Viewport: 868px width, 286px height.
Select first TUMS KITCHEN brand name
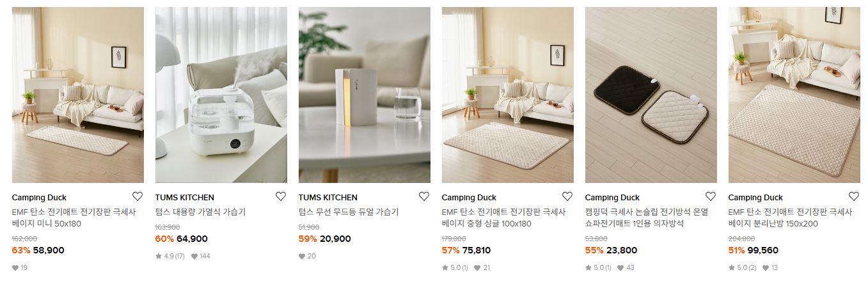pos(185,198)
